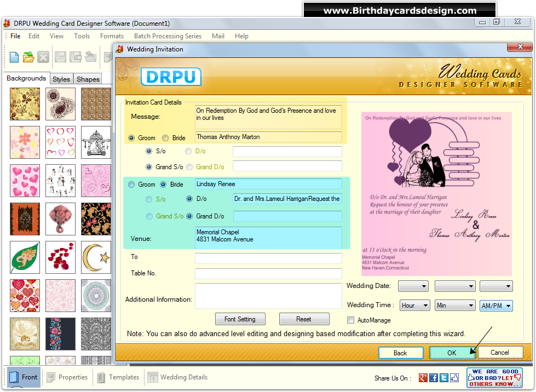The height and width of the screenshot is (392, 536).
Task: Confirm with the OK button
Action: pyautogui.click(x=452, y=353)
